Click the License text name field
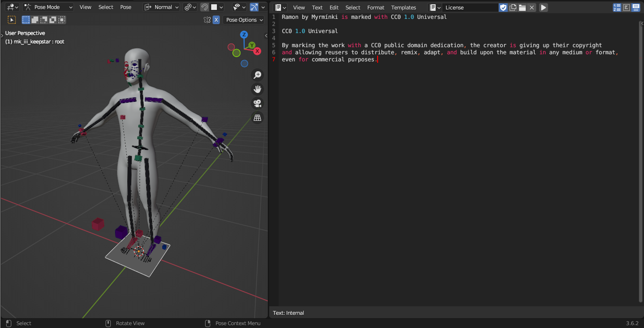The height and width of the screenshot is (328, 644). (x=469, y=8)
